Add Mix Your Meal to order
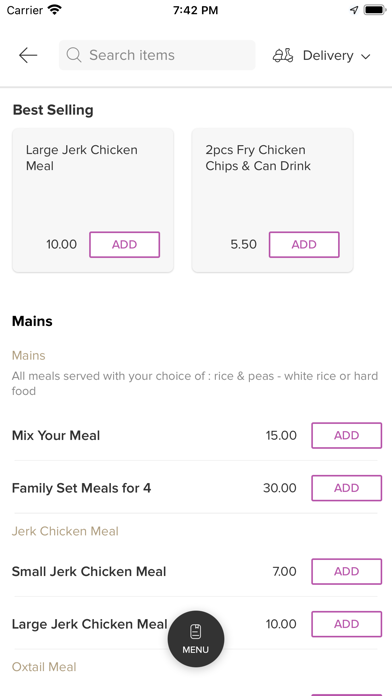The width and height of the screenshot is (392, 696). pos(346,435)
